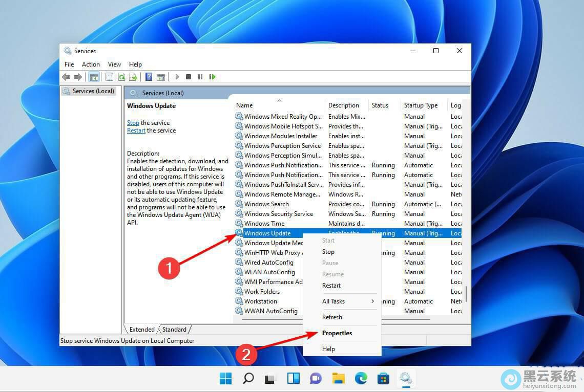The width and height of the screenshot is (584, 392).
Task: Click the Back arrow in the toolbar
Action: [66, 77]
